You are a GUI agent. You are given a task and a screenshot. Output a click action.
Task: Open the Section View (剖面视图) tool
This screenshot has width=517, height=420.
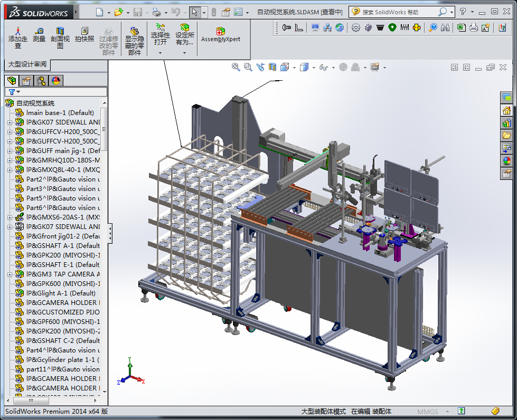(60, 38)
